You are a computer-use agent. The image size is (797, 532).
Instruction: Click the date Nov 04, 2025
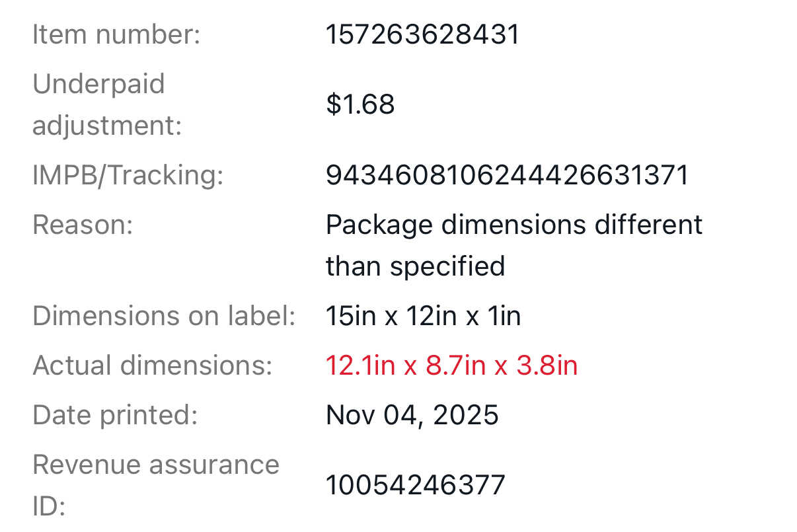coord(412,415)
